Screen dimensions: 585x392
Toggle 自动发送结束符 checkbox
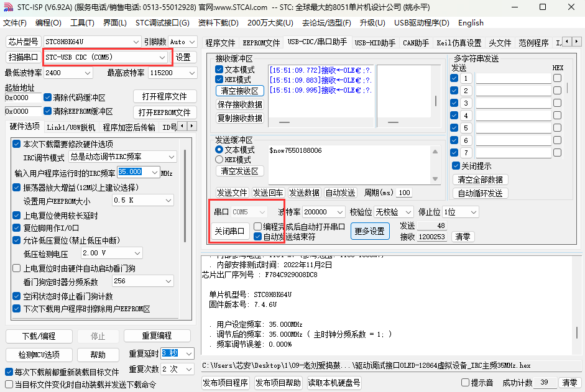257,237
